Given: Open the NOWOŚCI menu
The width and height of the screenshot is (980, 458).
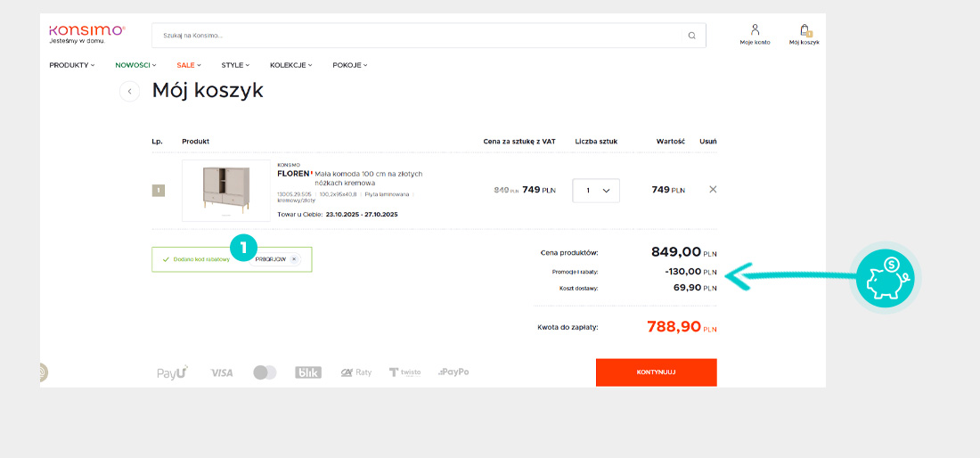Looking at the screenshot, I should (135, 65).
